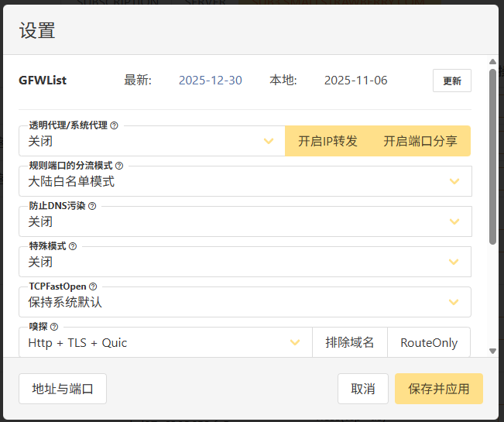504x422 pixels.
Task: Toggle the RouteOnly option
Action: [428, 342]
